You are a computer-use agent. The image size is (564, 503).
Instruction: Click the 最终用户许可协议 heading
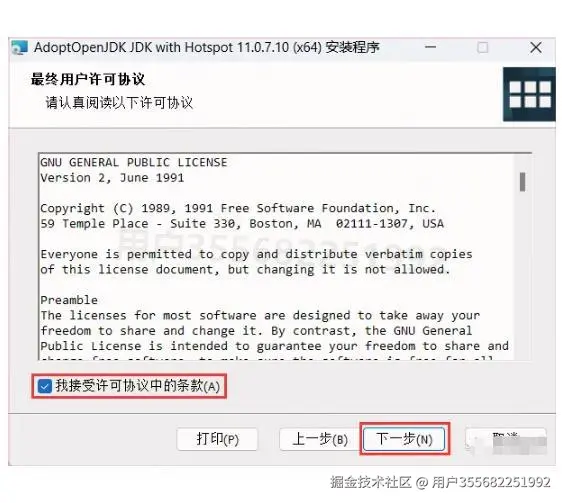pos(88,79)
